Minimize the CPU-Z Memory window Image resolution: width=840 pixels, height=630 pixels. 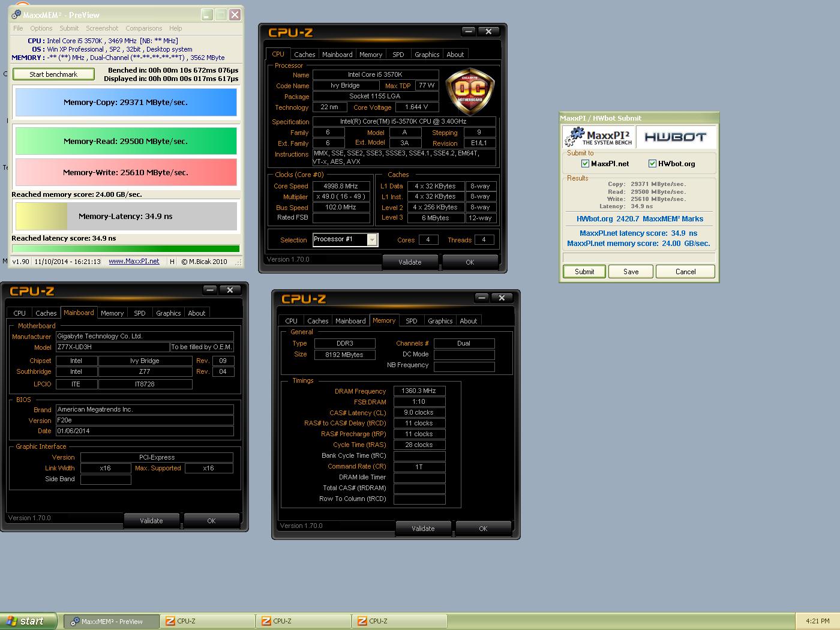pos(482,298)
